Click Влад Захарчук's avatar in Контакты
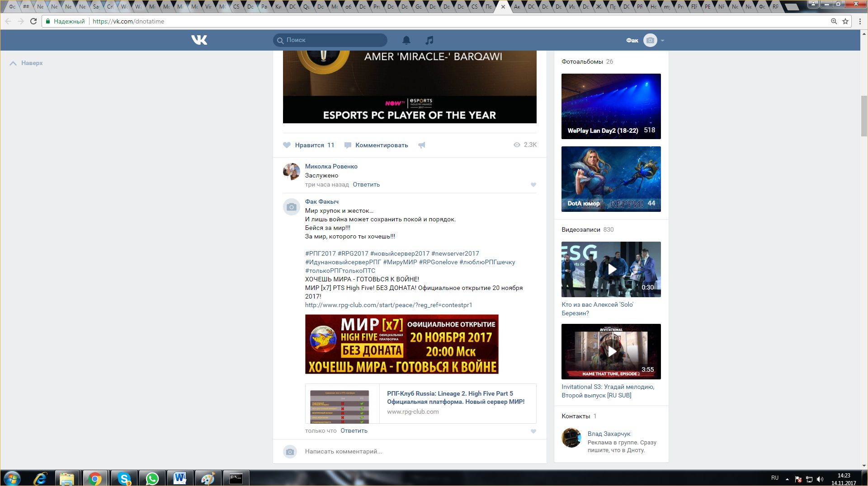 tap(571, 438)
